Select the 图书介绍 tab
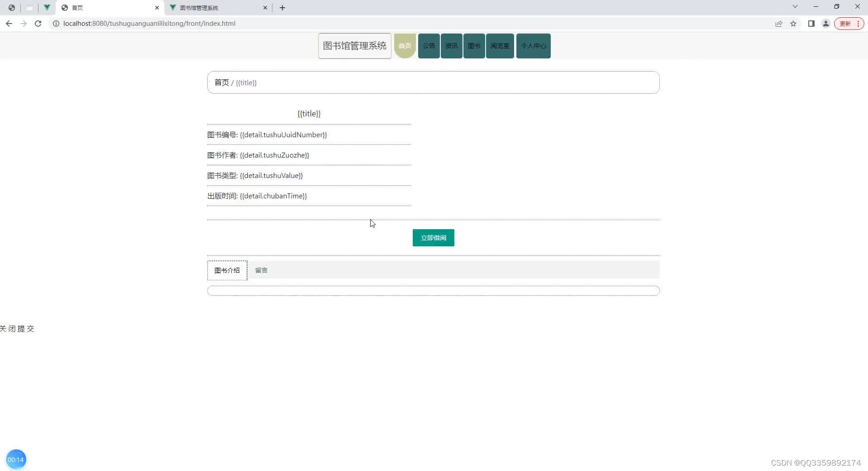 pos(227,270)
